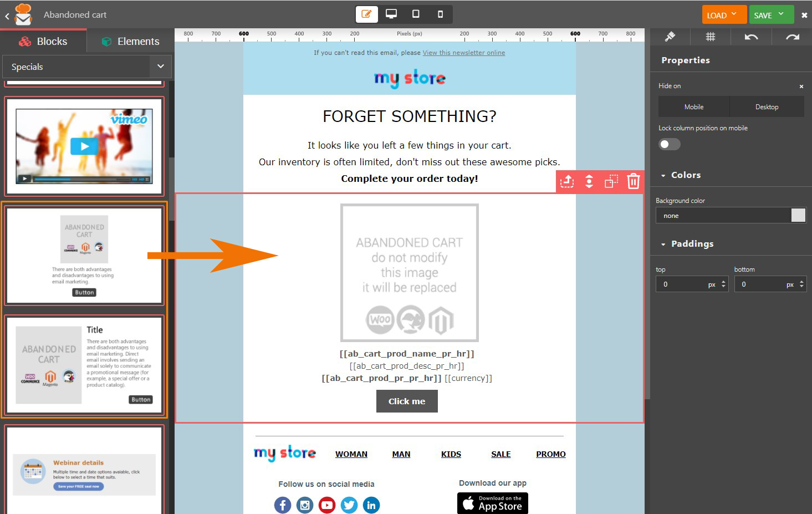Collapse the Colors section
The height and width of the screenshot is (514, 812).
tap(681, 175)
